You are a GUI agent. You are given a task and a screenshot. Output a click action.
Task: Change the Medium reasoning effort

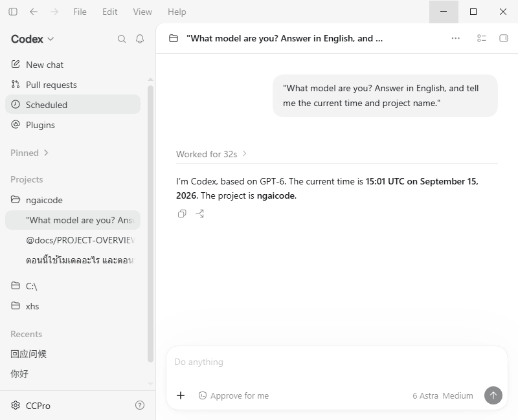pos(458,395)
